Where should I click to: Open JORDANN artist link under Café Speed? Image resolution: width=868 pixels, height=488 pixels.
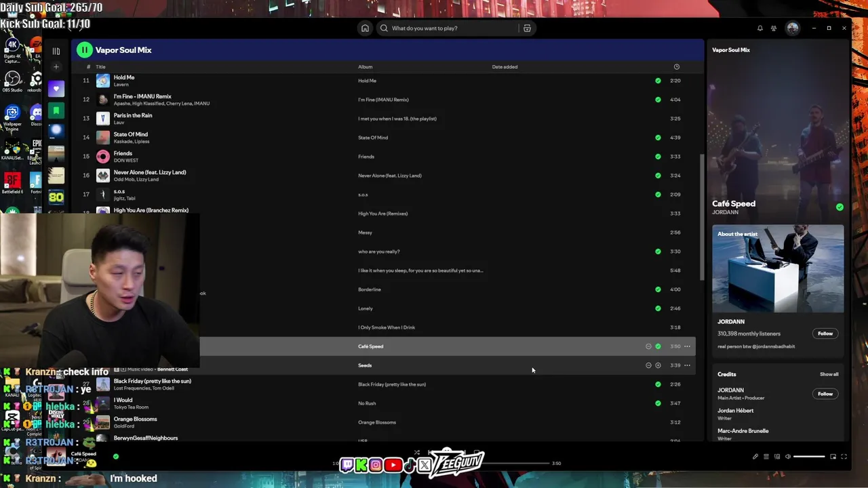[725, 212]
